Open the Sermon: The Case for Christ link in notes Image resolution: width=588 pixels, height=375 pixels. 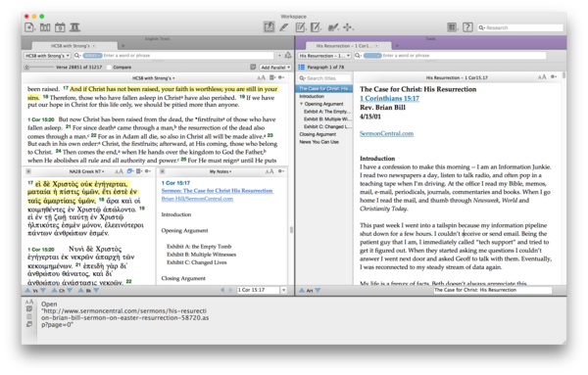[x=218, y=191]
